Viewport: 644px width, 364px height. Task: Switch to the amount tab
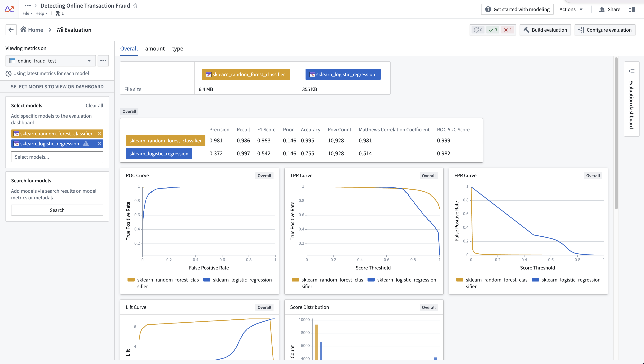(155, 48)
